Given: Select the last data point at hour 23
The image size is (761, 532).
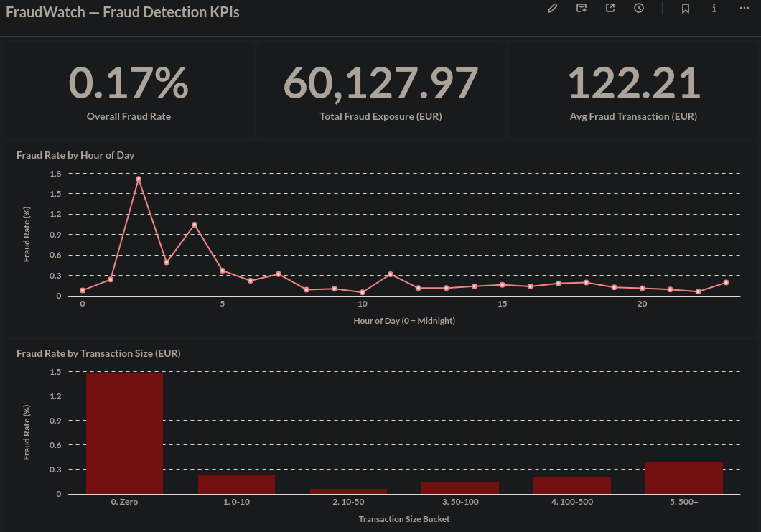Looking at the screenshot, I should [726, 282].
